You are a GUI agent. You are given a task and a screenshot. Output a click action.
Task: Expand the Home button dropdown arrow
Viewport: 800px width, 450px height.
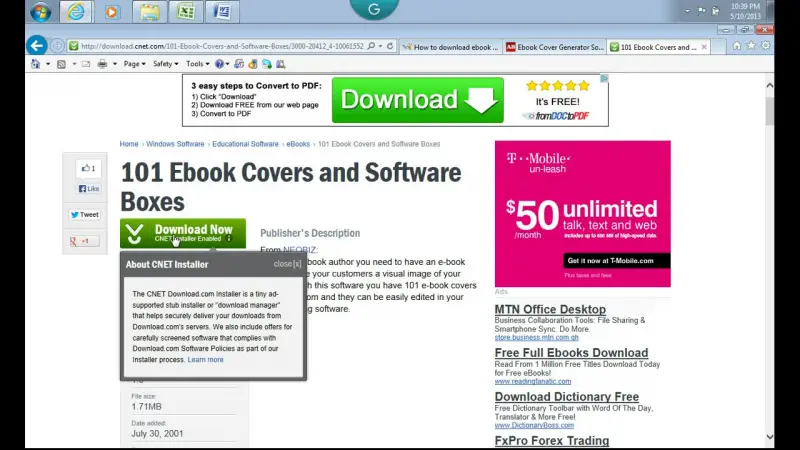(48, 64)
